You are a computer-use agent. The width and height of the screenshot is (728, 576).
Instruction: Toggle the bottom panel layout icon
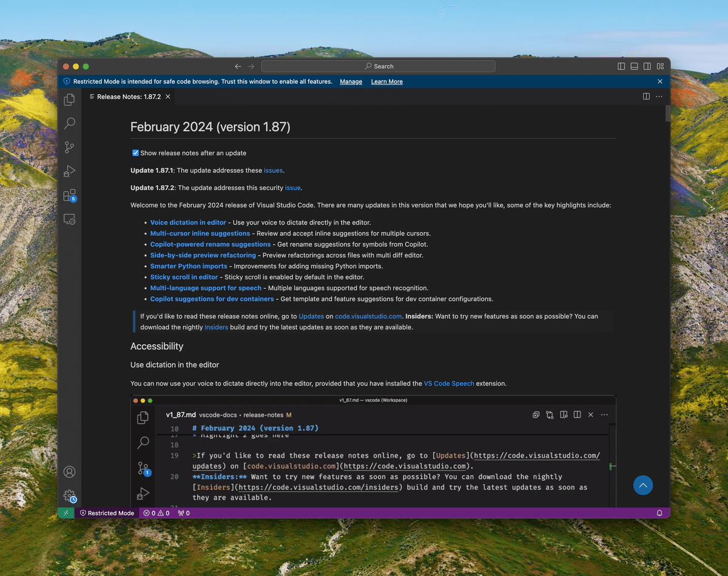click(x=634, y=66)
